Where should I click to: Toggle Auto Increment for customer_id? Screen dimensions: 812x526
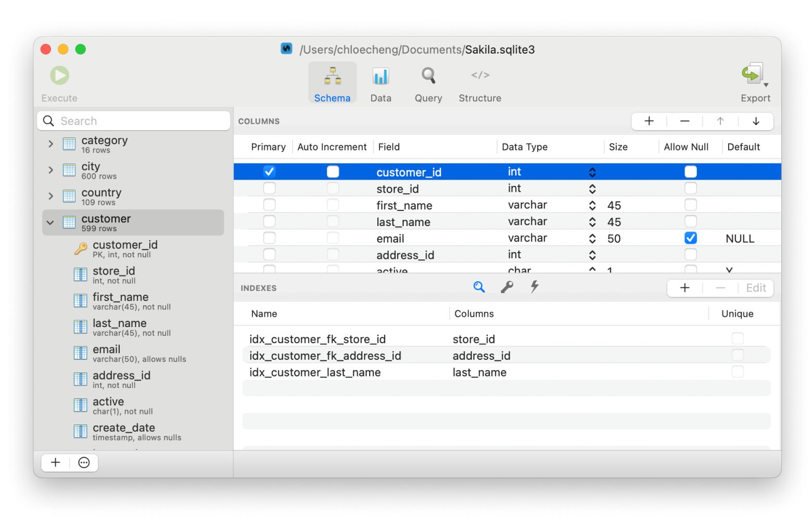(333, 171)
